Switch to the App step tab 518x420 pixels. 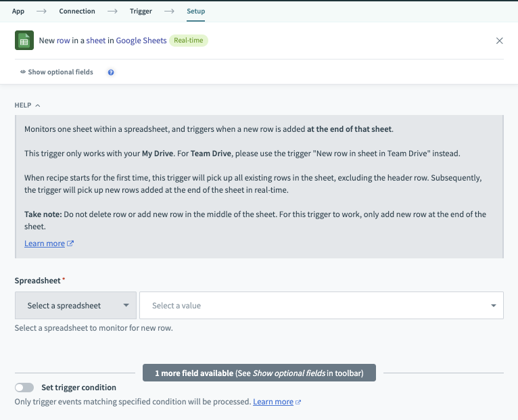click(18, 11)
